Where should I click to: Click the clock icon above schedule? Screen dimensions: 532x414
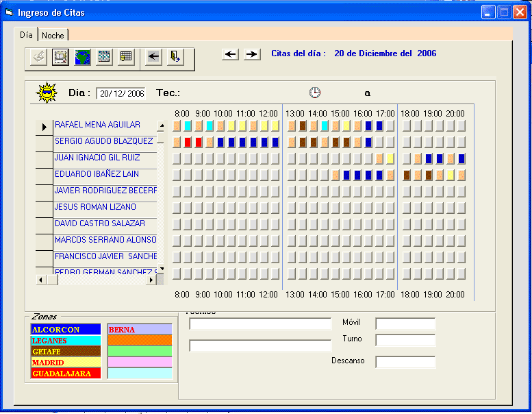(315, 93)
